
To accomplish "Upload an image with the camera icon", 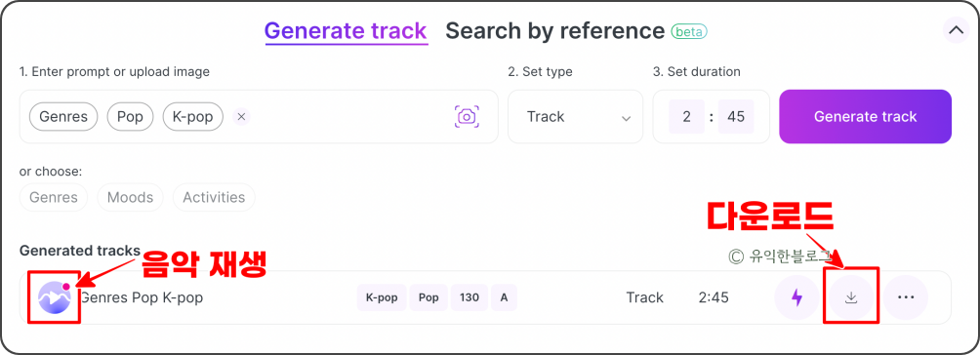I will [x=467, y=116].
